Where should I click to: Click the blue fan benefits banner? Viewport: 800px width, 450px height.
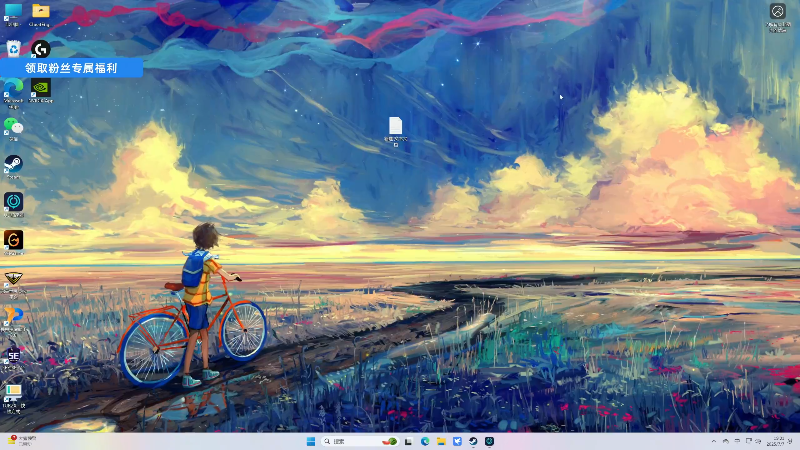71,68
